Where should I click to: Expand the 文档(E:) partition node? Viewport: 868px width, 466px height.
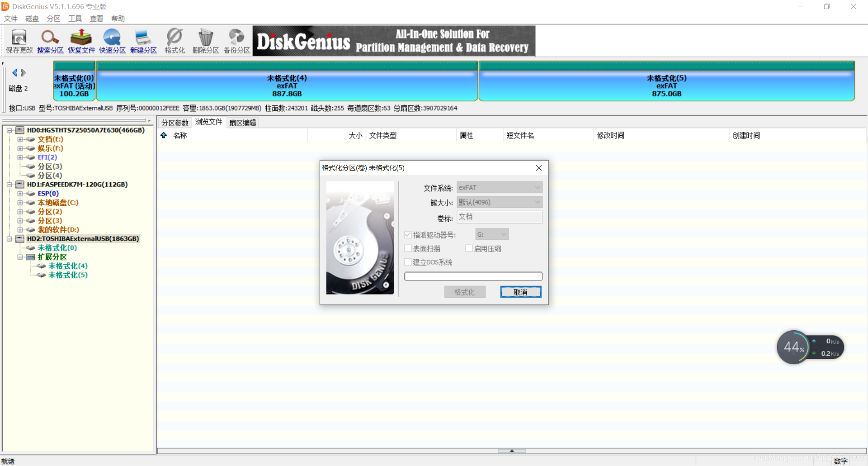(20, 139)
